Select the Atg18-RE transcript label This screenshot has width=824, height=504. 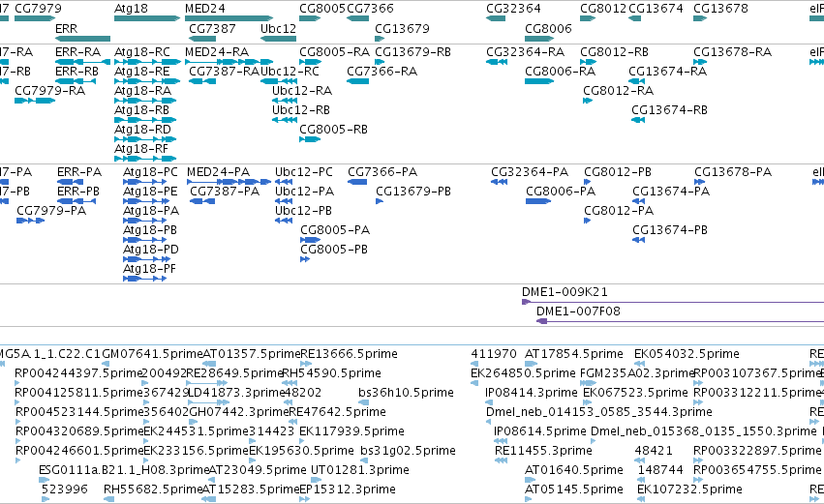142,72
